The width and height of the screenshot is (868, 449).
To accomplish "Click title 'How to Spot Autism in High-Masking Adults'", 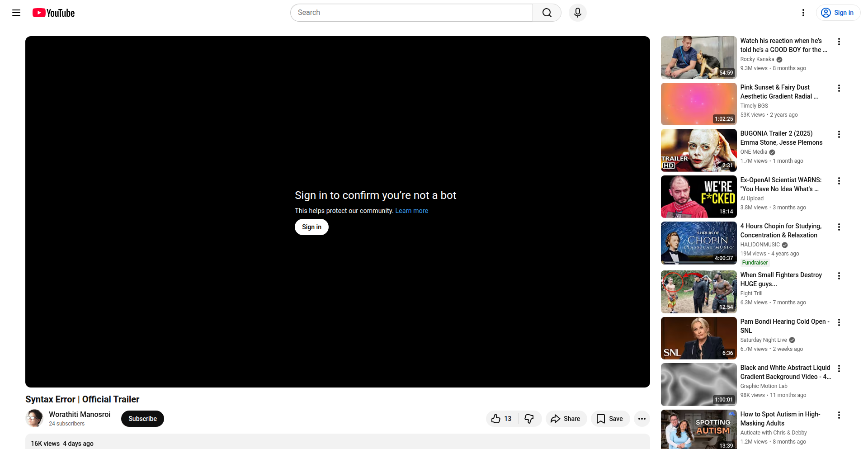I will pos(780,419).
